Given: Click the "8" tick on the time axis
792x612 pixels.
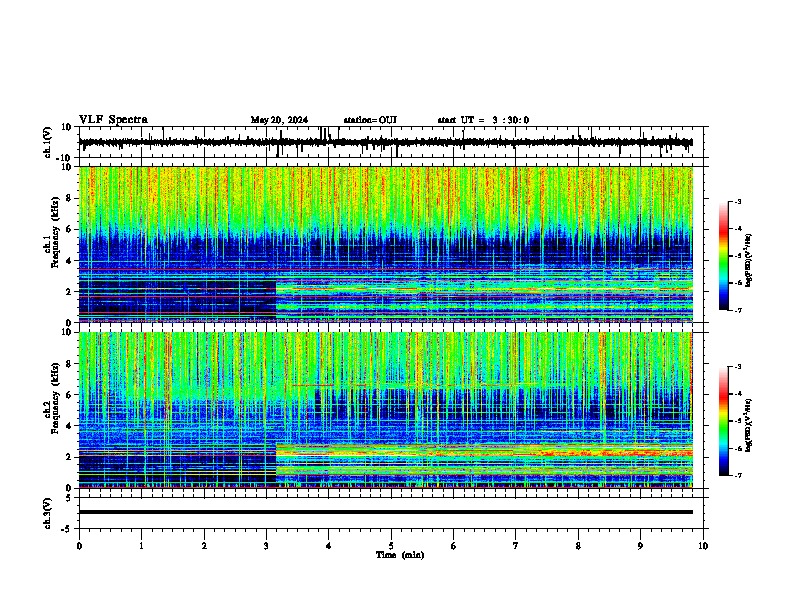Looking at the screenshot, I should point(578,546).
